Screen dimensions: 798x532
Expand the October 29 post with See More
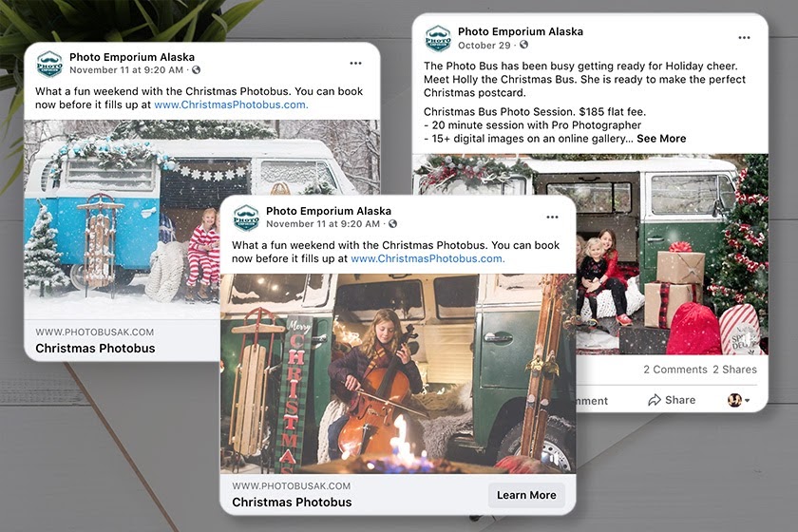661,139
